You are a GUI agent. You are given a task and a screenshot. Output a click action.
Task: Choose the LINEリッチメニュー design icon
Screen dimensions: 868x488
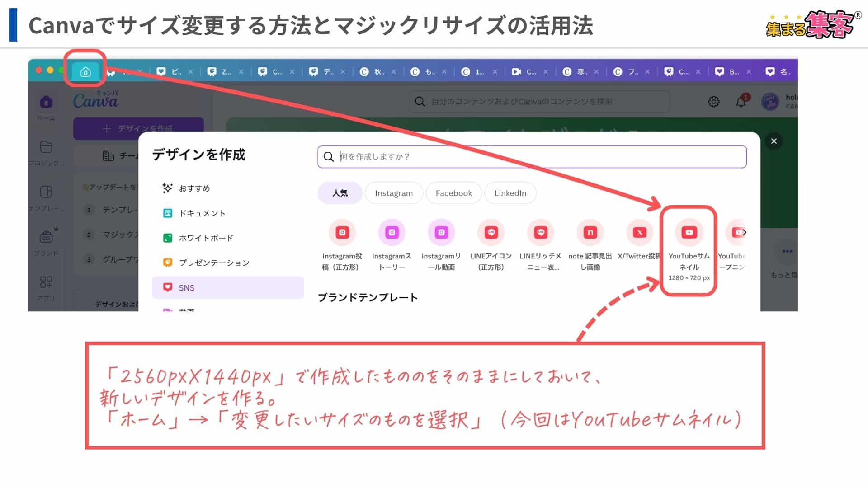541,232
